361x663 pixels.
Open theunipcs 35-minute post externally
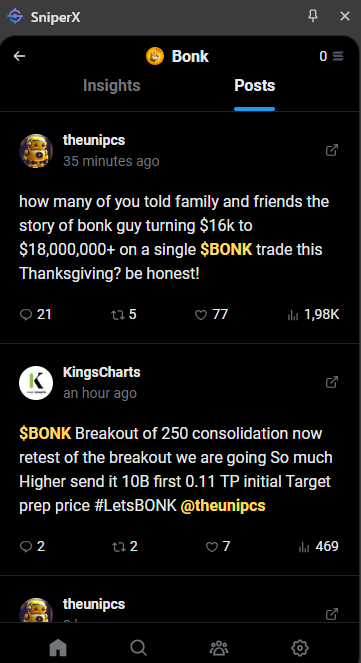(x=332, y=150)
